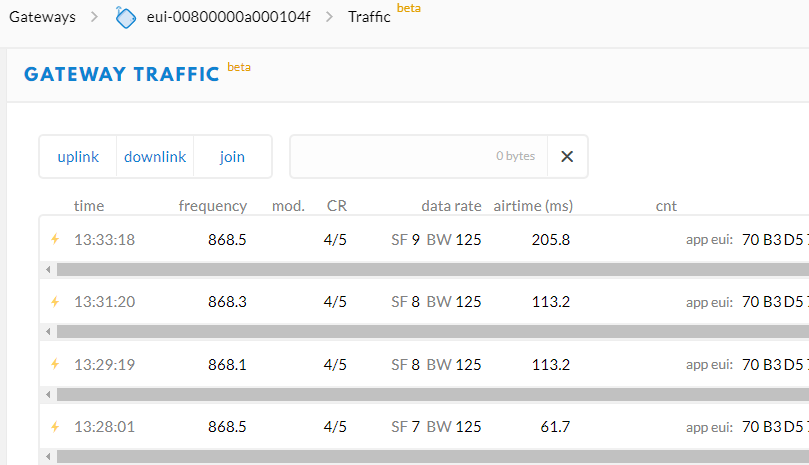809x465 pixels.
Task: Click the left scroll arrow under the 13:28:01 row
Action: click(47, 456)
